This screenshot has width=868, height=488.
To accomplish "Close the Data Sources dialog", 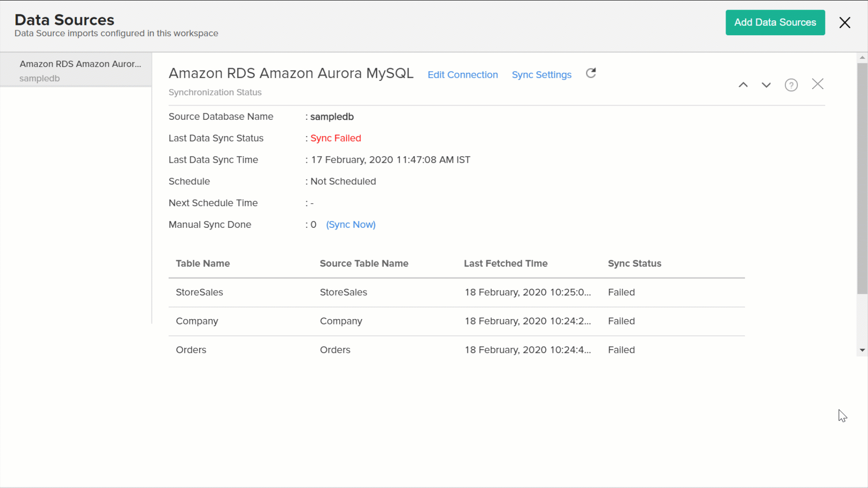I will click(x=844, y=23).
